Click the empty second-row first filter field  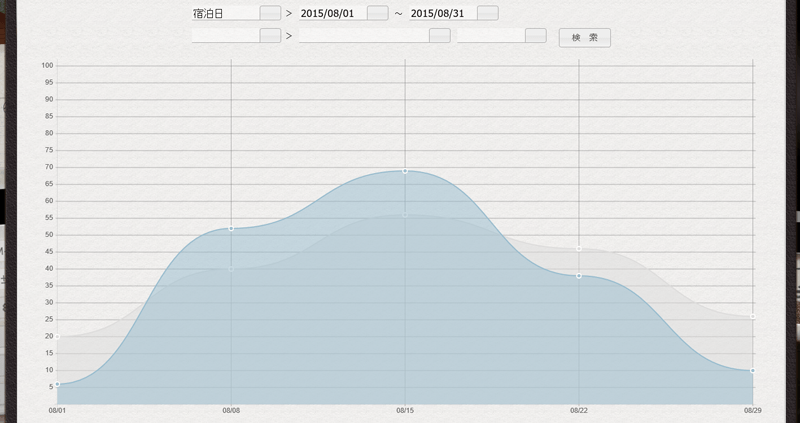(x=225, y=36)
